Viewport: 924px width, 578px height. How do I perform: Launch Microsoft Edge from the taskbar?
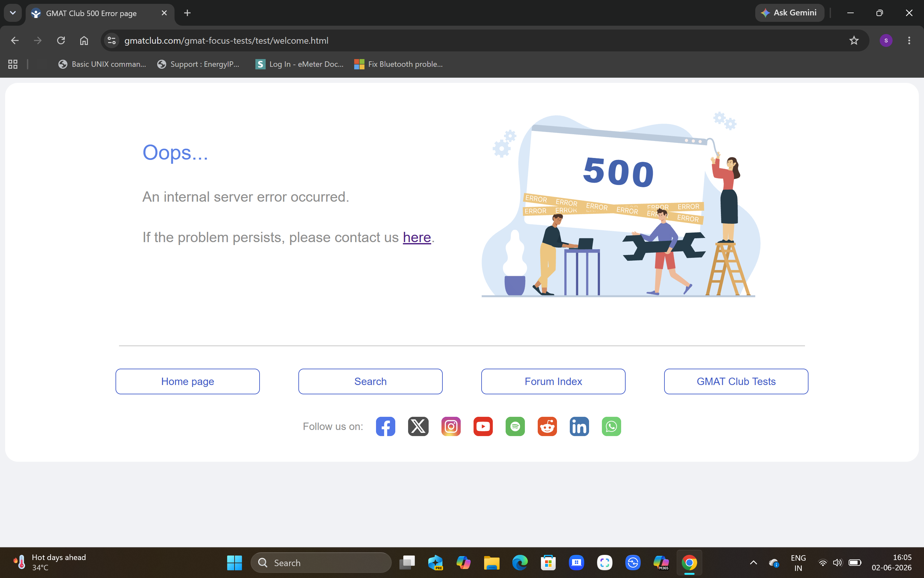click(x=520, y=563)
